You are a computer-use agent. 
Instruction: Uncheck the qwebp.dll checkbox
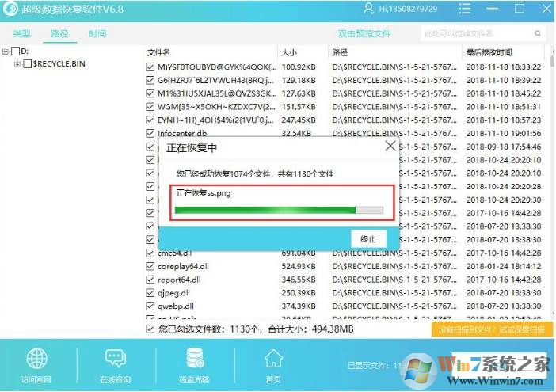pos(150,306)
